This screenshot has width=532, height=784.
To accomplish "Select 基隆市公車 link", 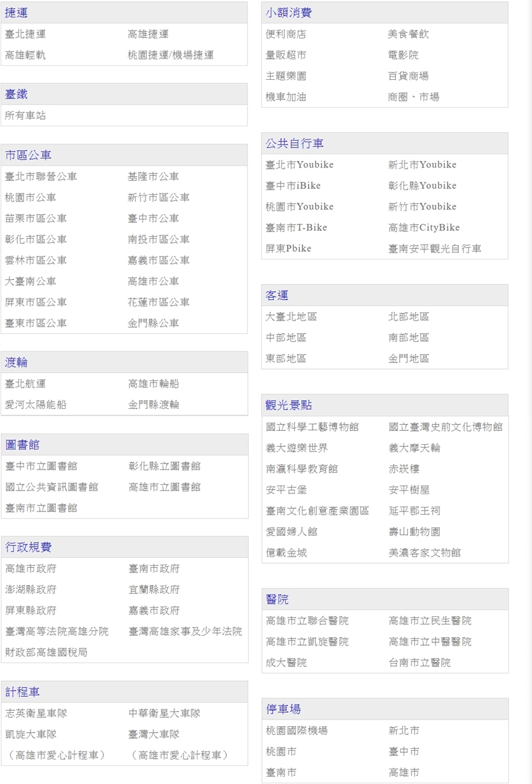I will pyautogui.click(x=153, y=176).
